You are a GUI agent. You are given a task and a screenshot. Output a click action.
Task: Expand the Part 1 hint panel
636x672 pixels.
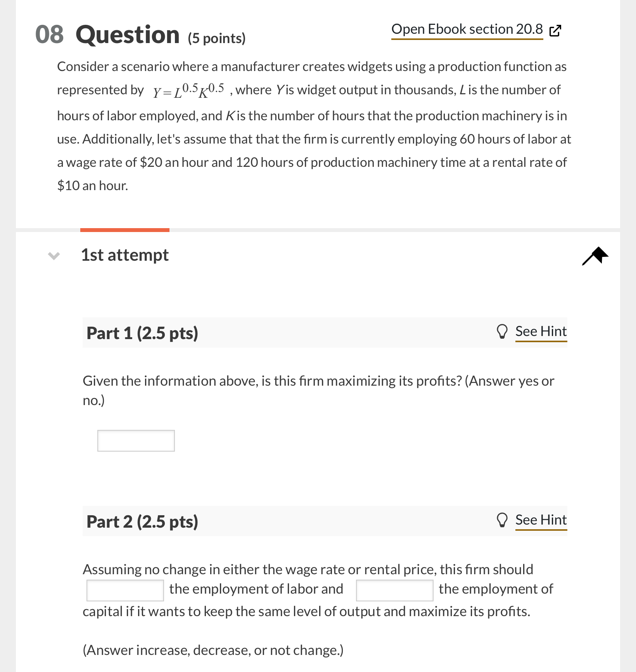541,331
